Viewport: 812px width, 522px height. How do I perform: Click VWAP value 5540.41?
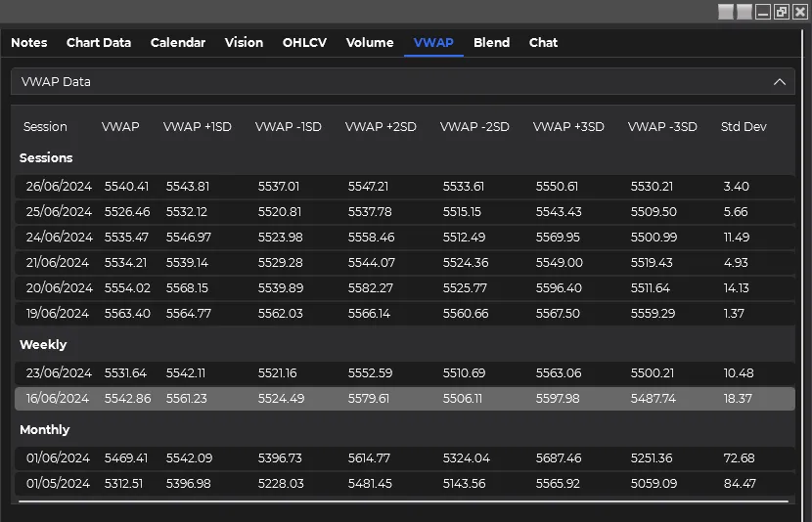126,187
